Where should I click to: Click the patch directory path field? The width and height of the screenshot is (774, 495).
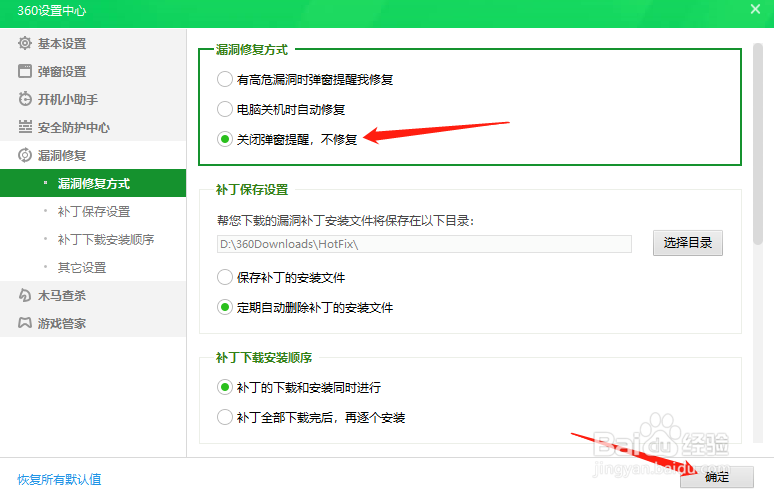424,244
